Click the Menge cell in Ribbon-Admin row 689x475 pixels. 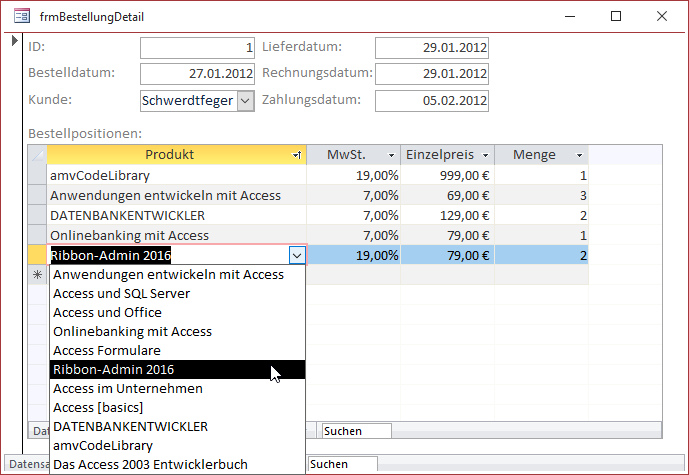[x=542, y=255]
